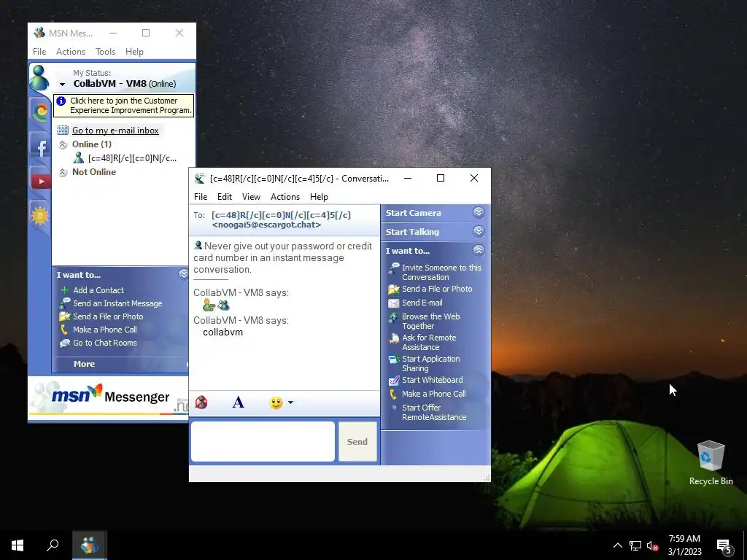
Task: Expand the Start Camera panel chevron
Action: [x=479, y=212]
